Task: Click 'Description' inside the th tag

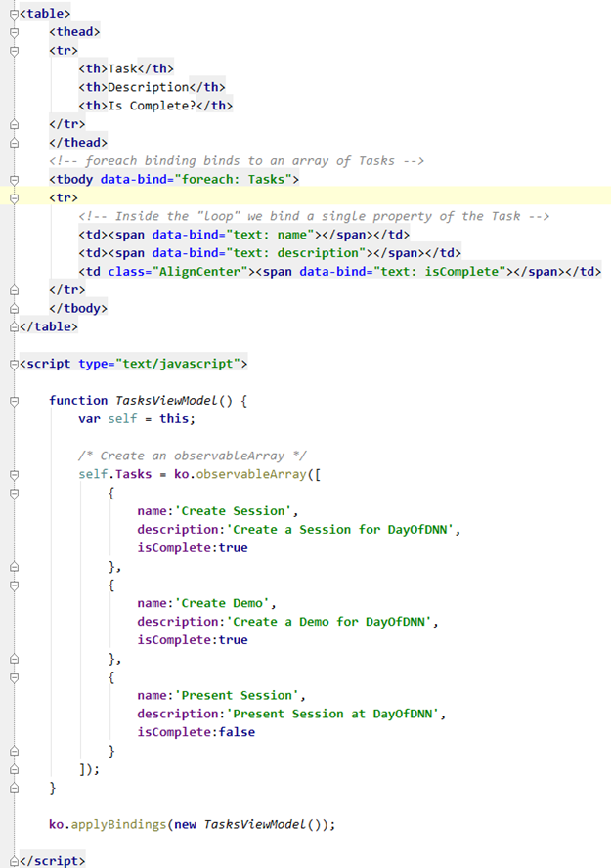Action: tap(149, 87)
